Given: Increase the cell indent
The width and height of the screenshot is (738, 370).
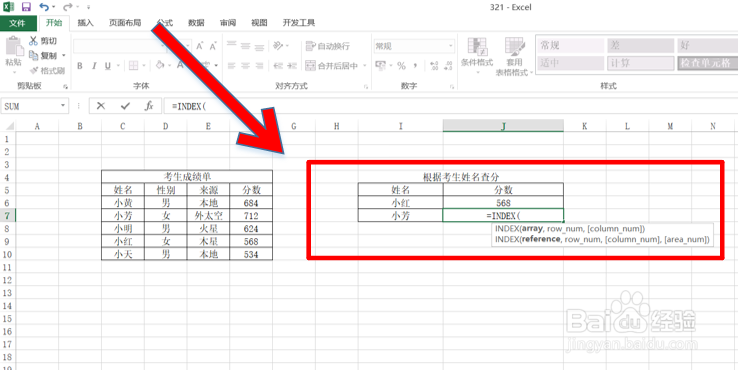Looking at the screenshot, I should 292,66.
